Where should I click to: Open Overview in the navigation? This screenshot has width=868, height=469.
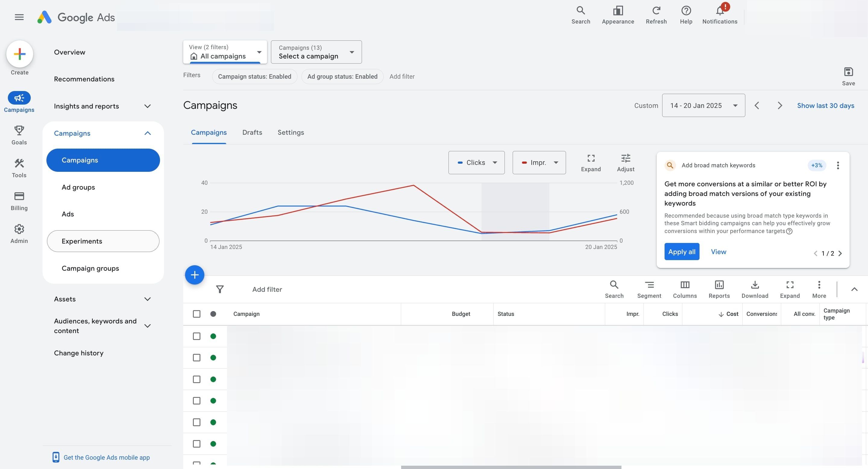click(69, 52)
